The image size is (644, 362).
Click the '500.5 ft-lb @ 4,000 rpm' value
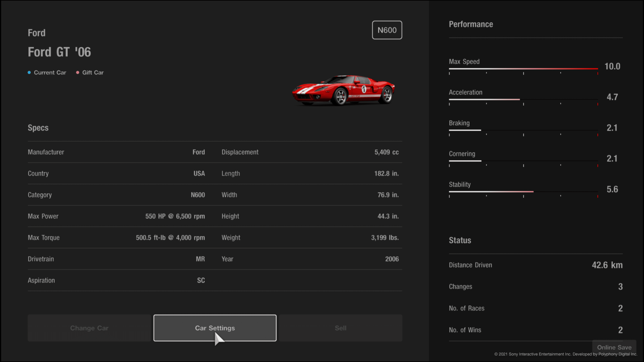(170, 238)
